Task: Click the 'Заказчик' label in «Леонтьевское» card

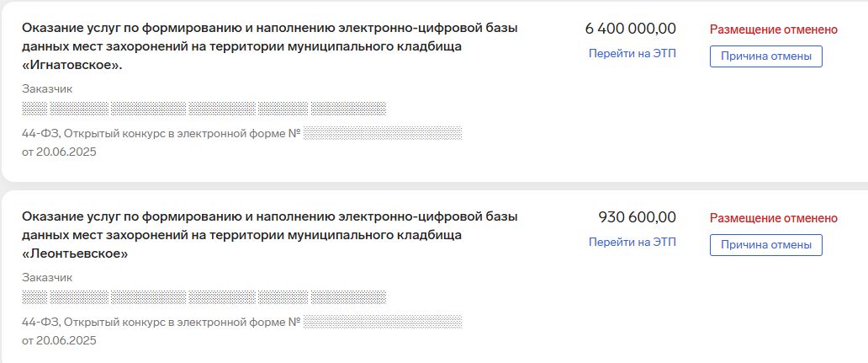Action: click(47, 277)
